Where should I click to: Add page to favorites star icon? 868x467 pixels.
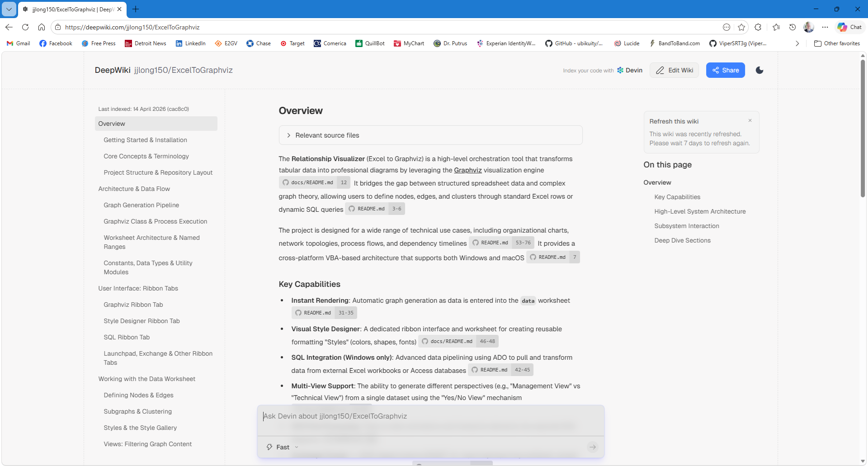(741, 27)
